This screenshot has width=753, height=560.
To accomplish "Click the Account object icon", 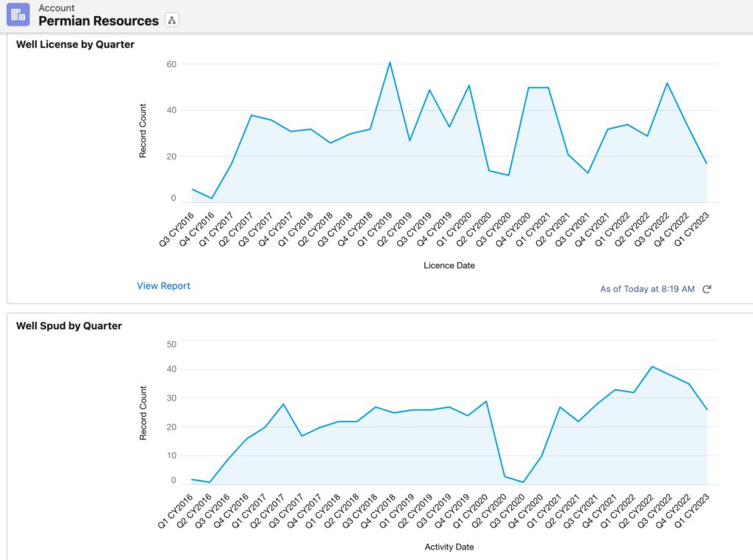I will pyautogui.click(x=18, y=15).
